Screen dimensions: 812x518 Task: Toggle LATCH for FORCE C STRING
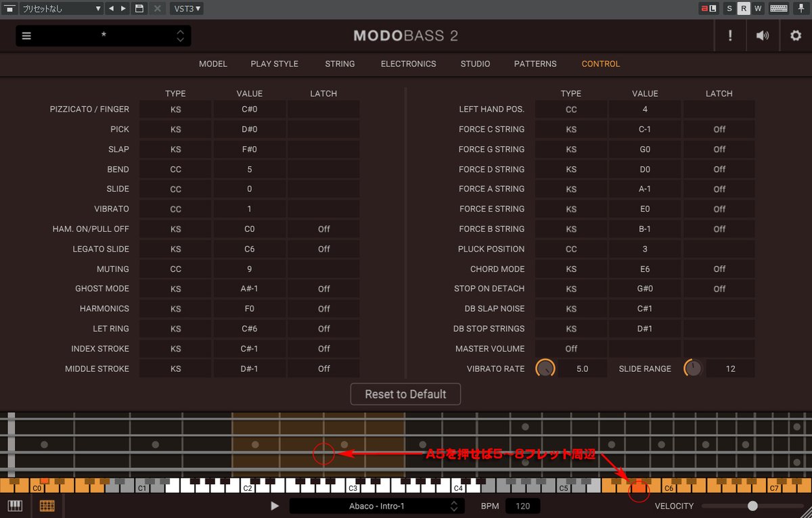pos(719,129)
